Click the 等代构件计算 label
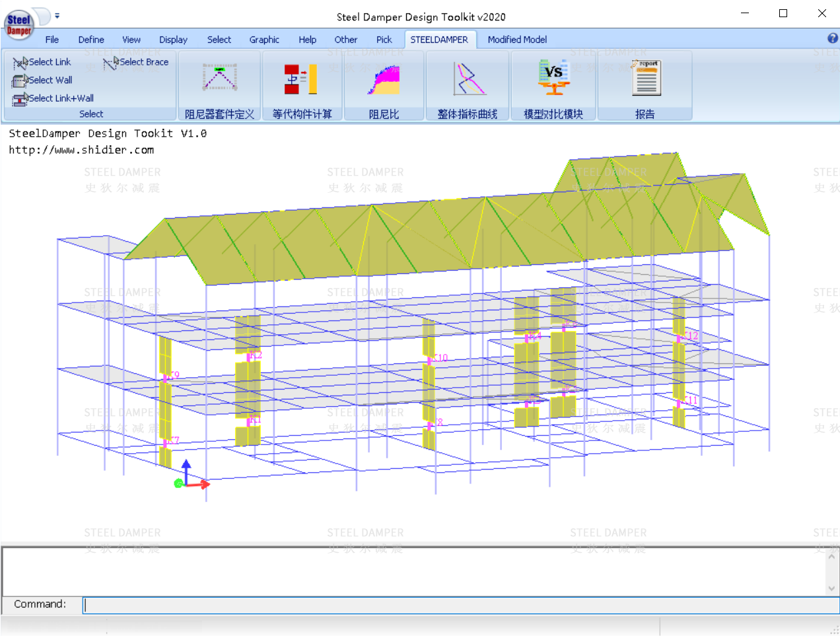Viewport: 840px width, 636px height. [302, 114]
